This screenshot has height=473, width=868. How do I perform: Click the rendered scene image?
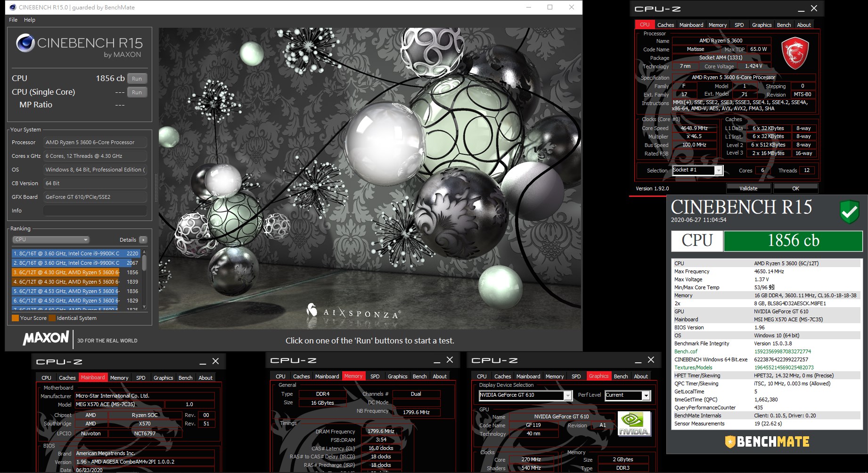[x=370, y=178]
